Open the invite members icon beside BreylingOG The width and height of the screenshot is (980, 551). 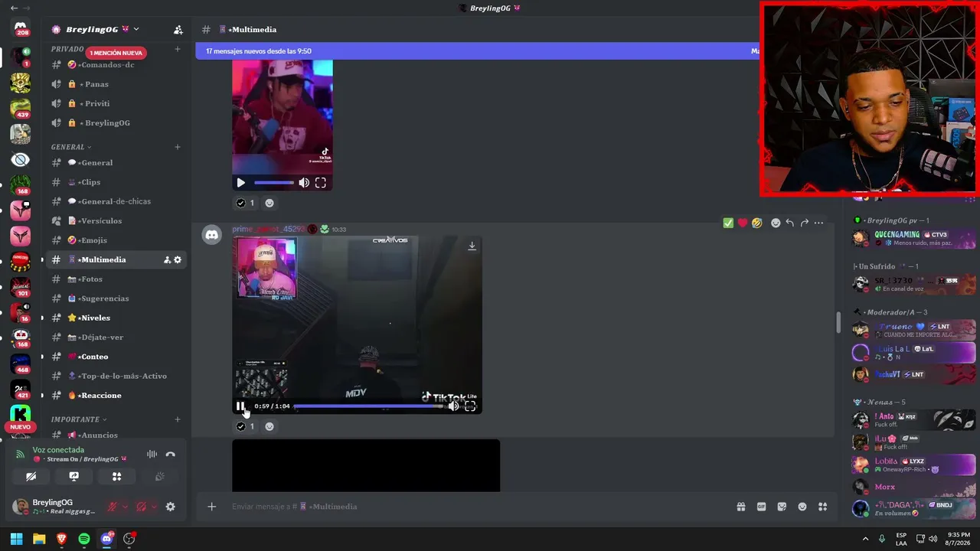click(178, 30)
